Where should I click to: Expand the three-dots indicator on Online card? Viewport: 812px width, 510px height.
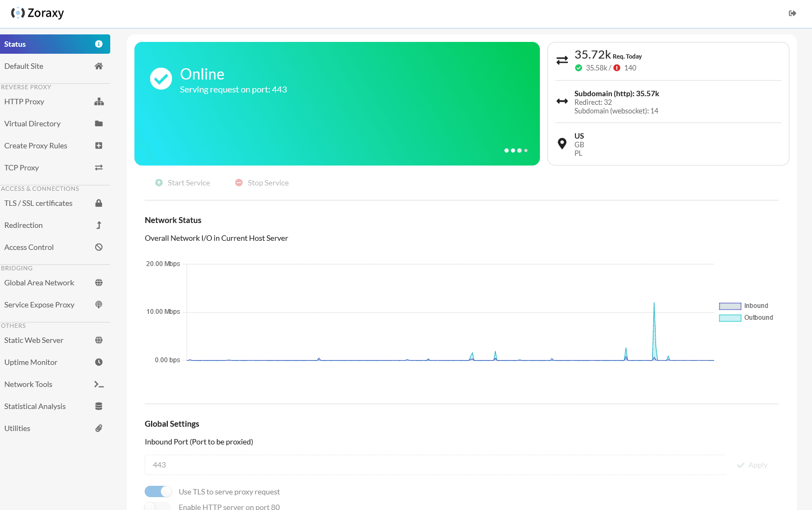point(516,150)
